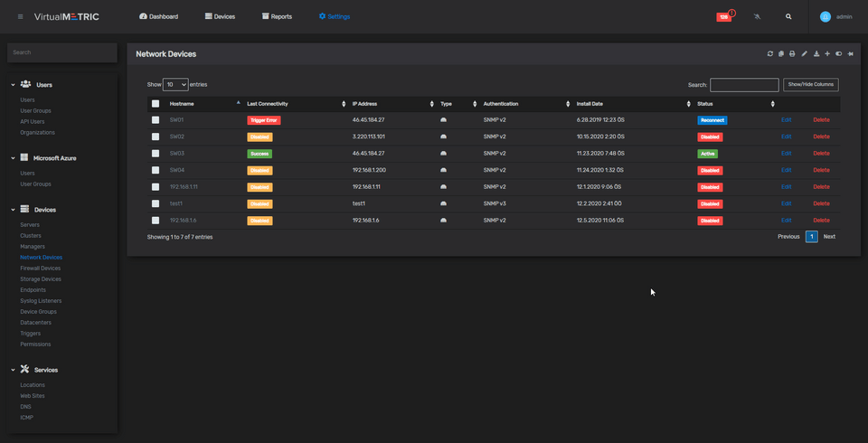Open Storage Devices in sidebar

41,279
